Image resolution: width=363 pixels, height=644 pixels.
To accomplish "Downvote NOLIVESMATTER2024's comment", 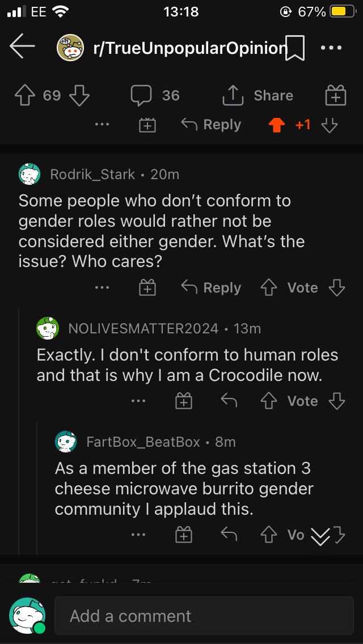I will tap(337, 401).
